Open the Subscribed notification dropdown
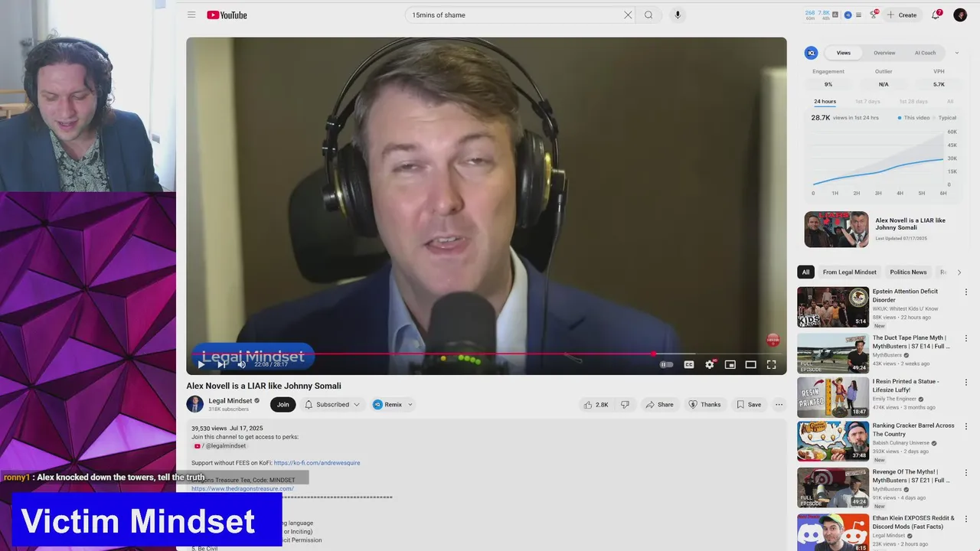 pos(332,404)
